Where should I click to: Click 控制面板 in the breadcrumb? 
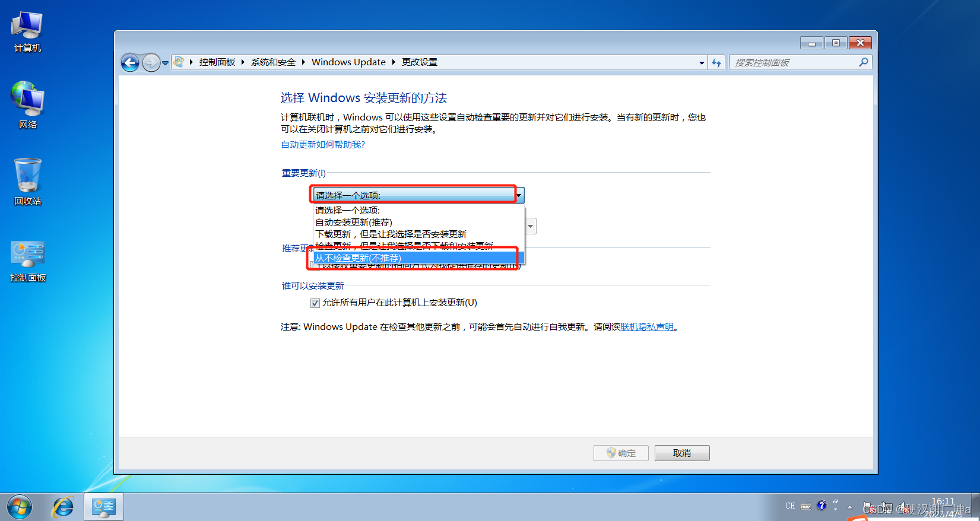tap(217, 62)
